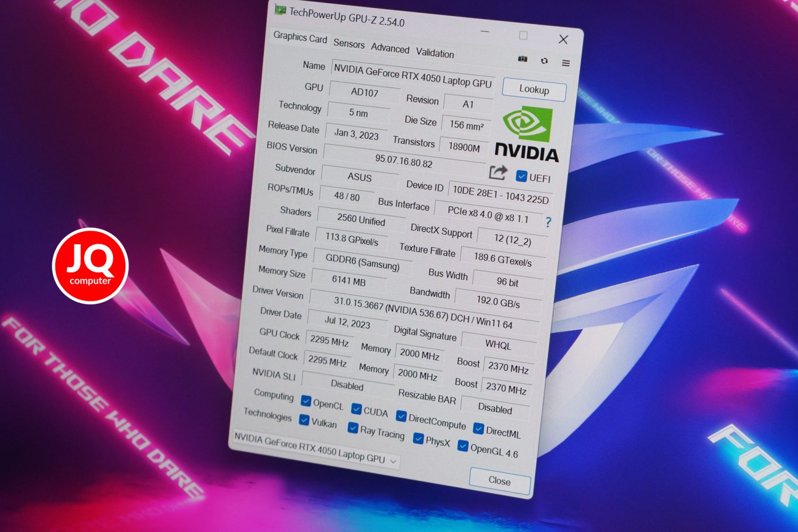Screen dimensions: 798x532
Task: Click the refresh icon in GPU-Z
Action: point(544,61)
